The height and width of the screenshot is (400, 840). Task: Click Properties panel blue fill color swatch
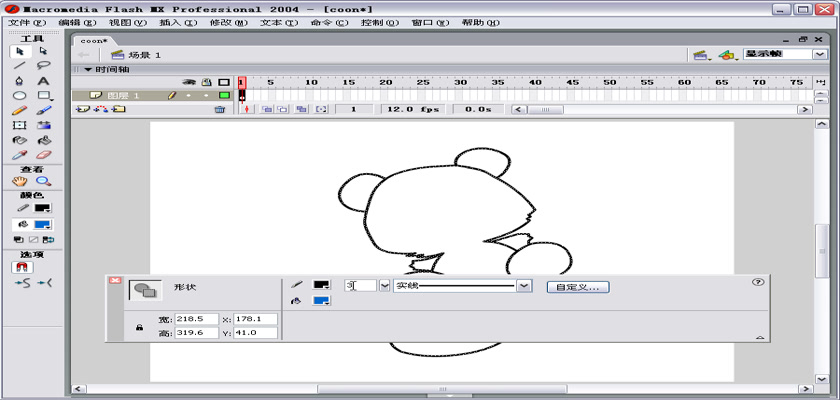tap(321, 301)
